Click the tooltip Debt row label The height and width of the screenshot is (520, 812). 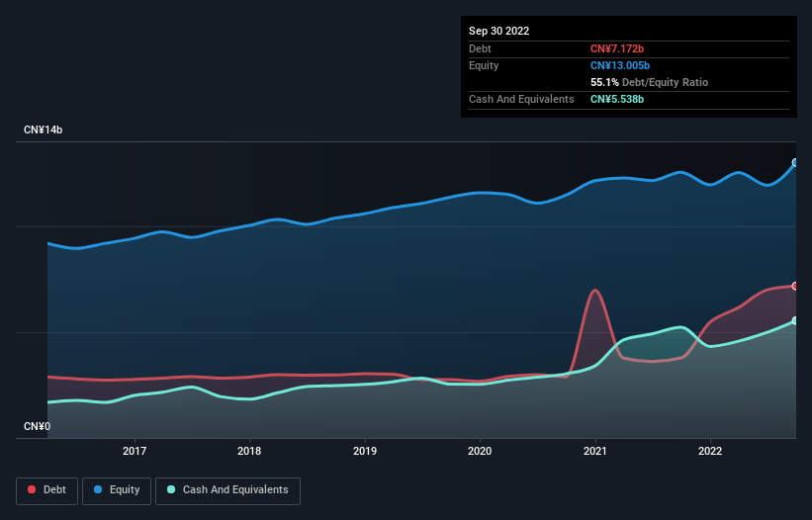coord(480,48)
